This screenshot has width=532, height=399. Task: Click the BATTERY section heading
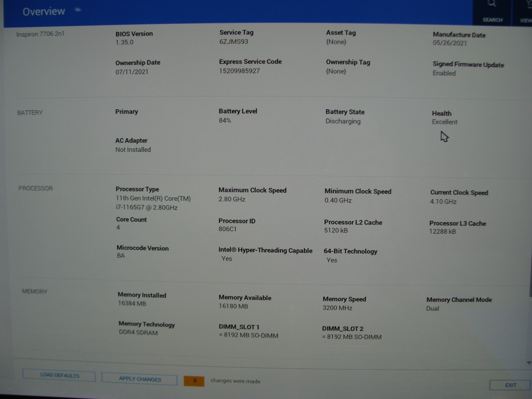(30, 113)
